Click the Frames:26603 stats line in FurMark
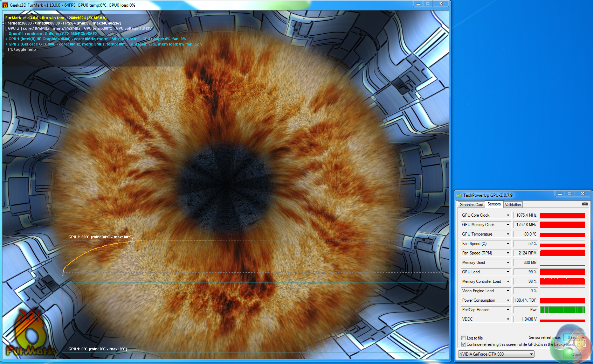 coord(63,23)
